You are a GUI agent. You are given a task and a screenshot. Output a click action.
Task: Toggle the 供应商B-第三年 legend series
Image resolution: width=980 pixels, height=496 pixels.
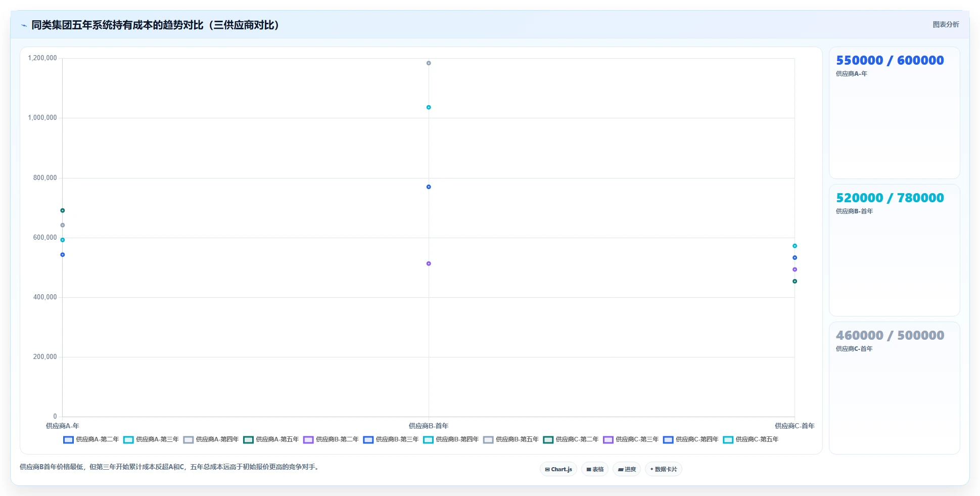point(391,439)
